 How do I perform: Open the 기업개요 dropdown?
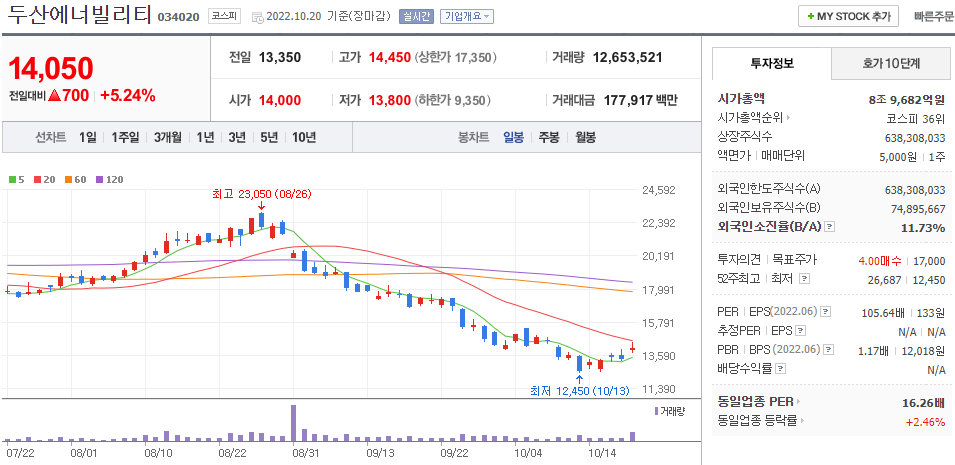pyautogui.click(x=467, y=16)
